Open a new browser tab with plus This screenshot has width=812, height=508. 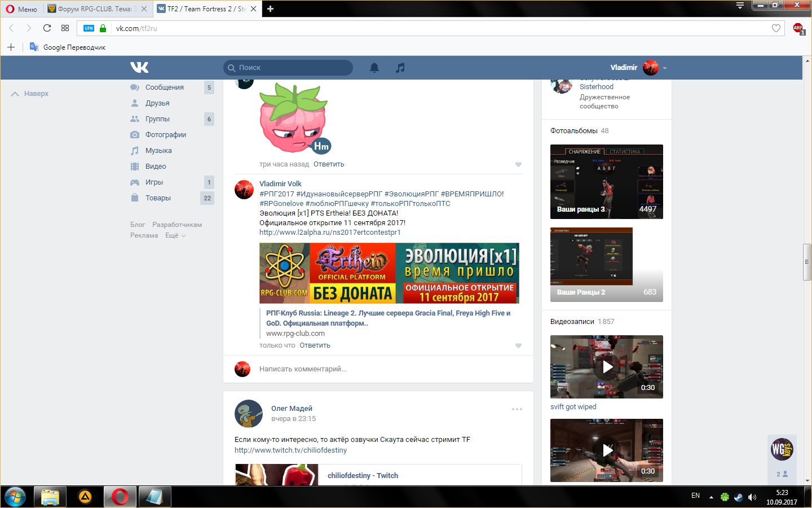[271, 8]
